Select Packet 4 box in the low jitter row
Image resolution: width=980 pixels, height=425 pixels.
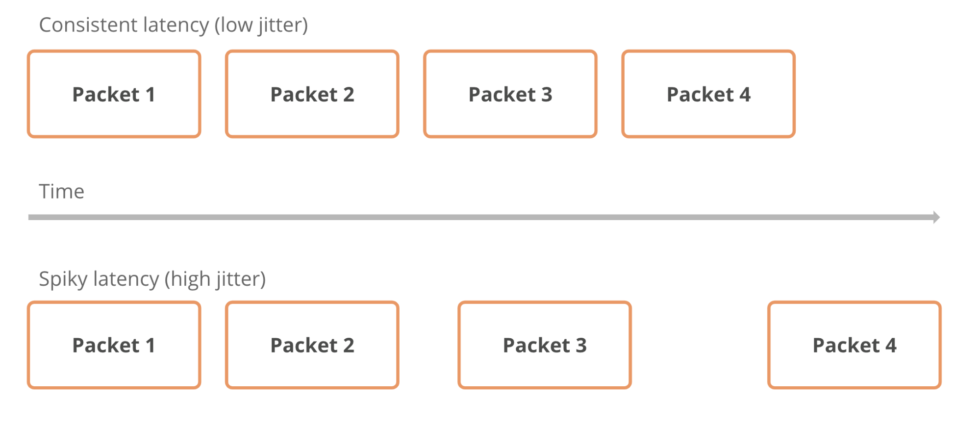click(x=708, y=94)
